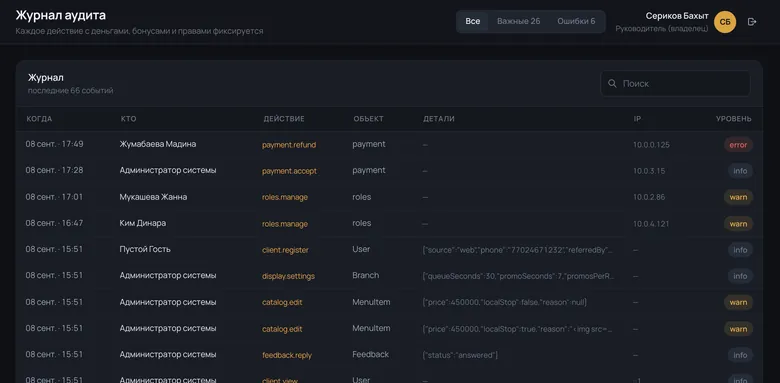Image resolution: width=780 pixels, height=383 pixels.
Task: Click roles.manage in Ким Динара's row
Action: click(x=285, y=224)
